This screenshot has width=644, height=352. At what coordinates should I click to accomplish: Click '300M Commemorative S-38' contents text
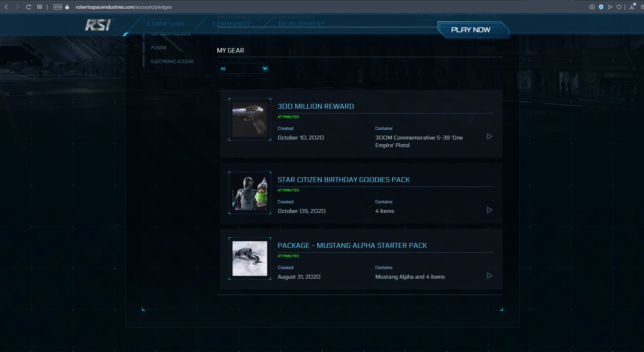click(419, 142)
